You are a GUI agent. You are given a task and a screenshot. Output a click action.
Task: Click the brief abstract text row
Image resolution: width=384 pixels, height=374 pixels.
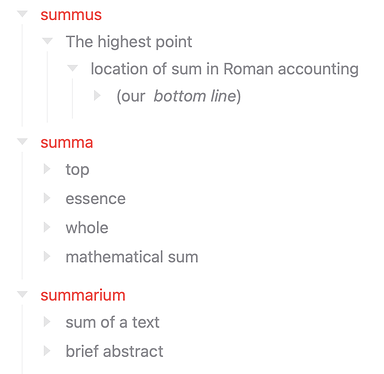(114, 351)
